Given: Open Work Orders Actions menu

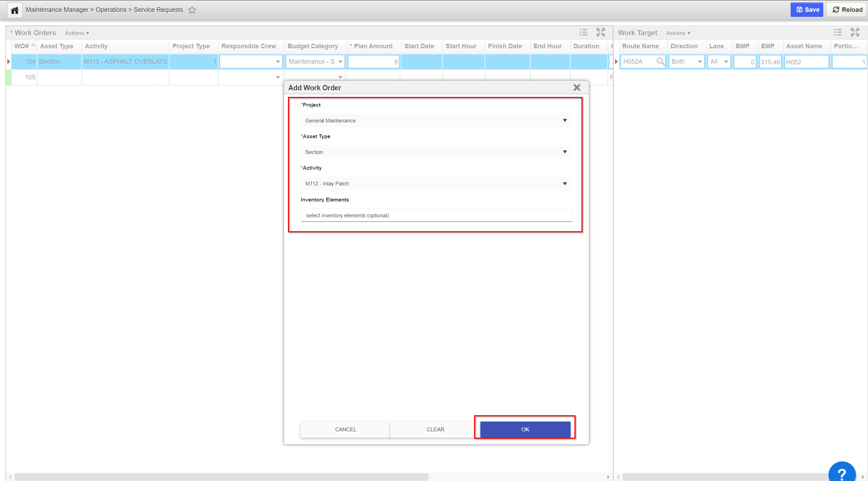Looking at the screenshot, I should 77,33.
